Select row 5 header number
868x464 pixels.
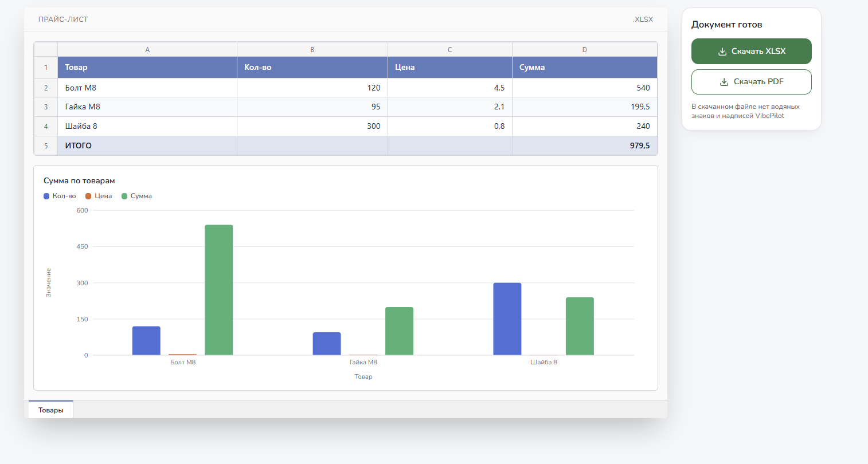[46, 146]
